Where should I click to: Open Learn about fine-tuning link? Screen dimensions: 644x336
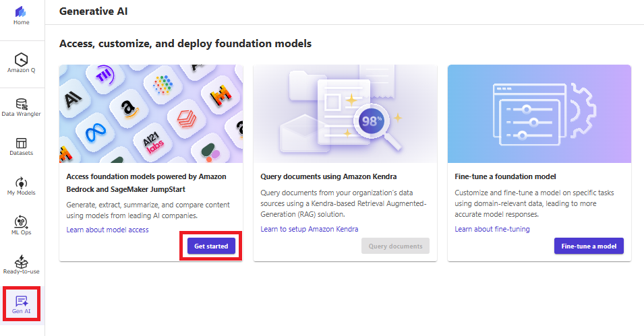pos(492,229)
